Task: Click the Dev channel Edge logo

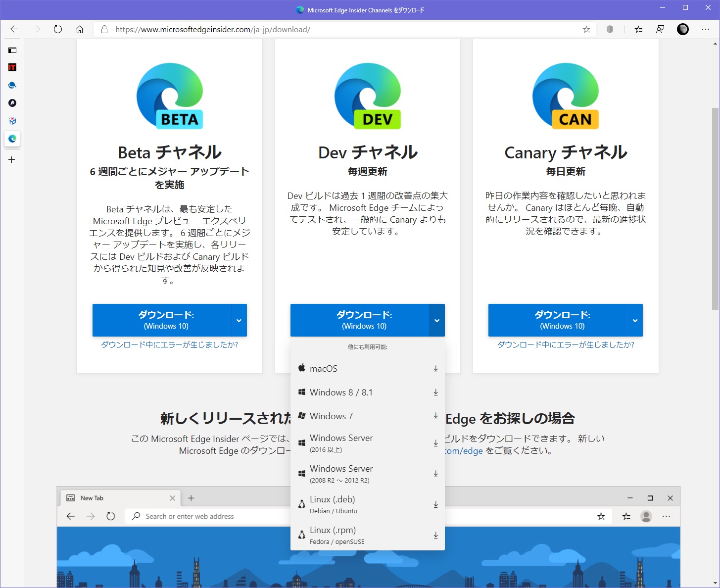Action: [x=368, y=96]
